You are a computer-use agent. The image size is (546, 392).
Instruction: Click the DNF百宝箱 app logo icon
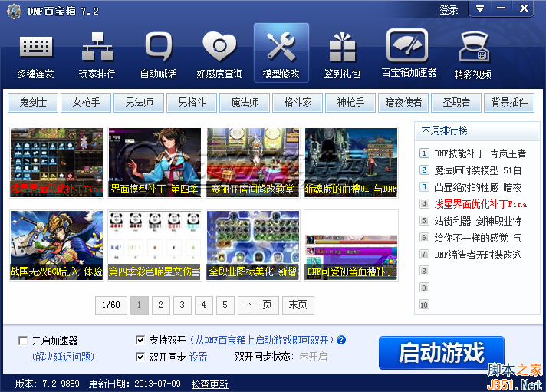(14, 12)
